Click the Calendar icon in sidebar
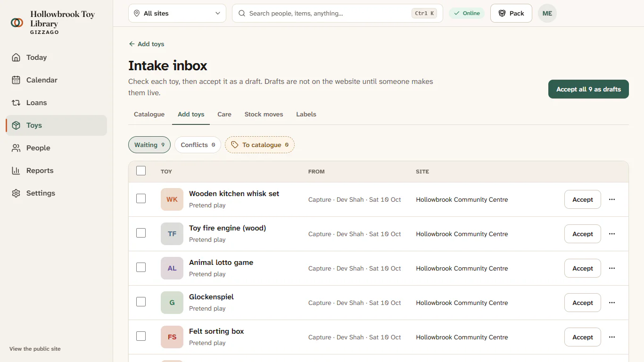 16,80
